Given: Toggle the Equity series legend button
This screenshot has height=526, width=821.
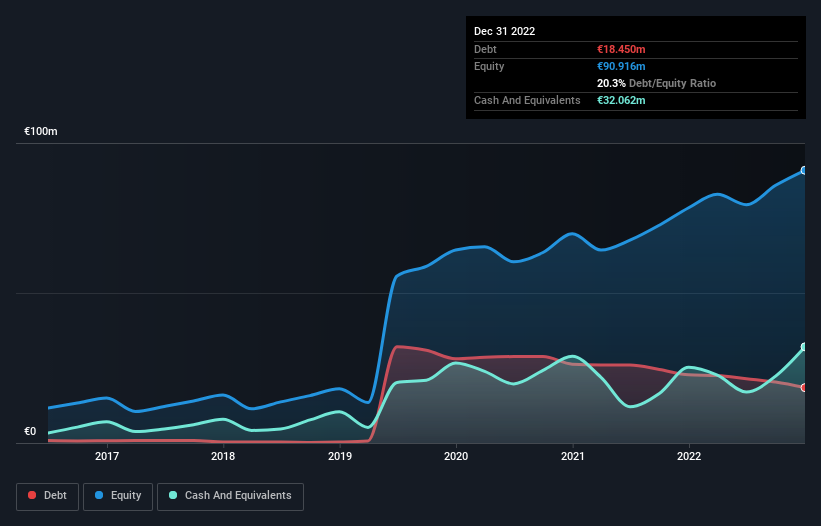Looking at the screenshot, I should pos(118,496).
